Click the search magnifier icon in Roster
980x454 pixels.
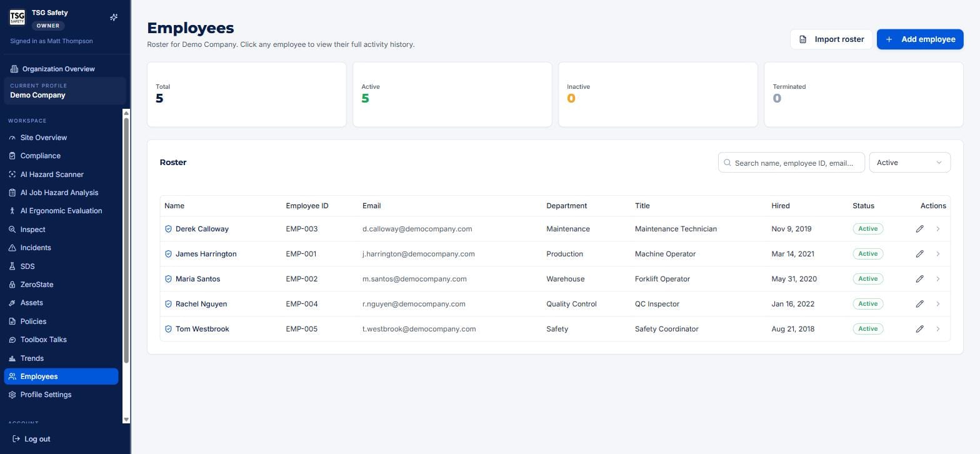pos(727,163)
